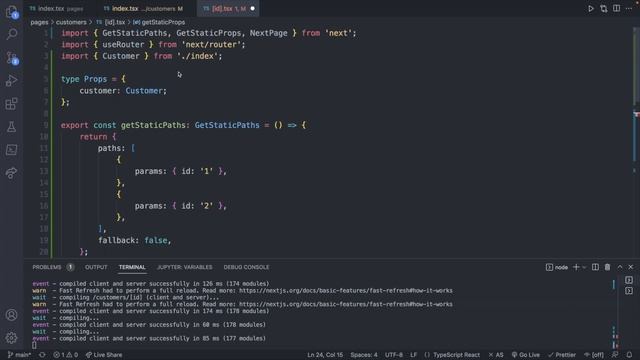
Task: Click customers in breadcrumb
Action: (71, 22)
